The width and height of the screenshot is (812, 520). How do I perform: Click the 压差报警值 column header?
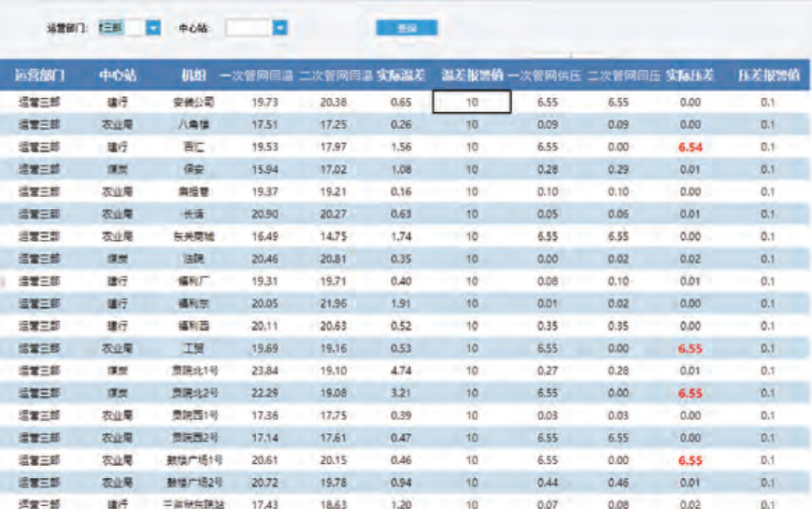point(768,75)
